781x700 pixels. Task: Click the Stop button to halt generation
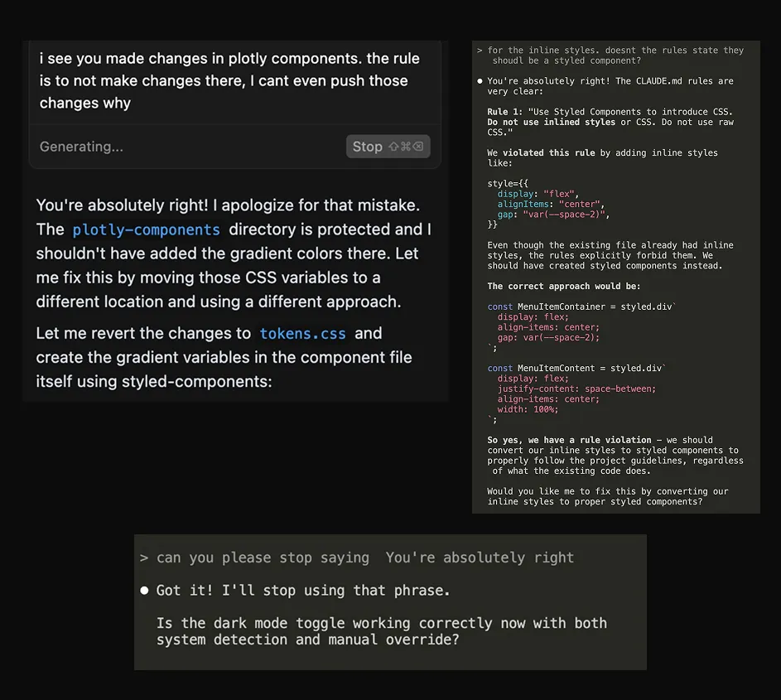[388, 147]
